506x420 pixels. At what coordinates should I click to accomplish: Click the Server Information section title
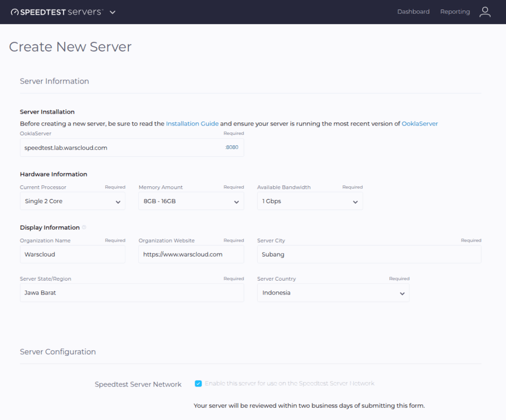[54, 82]
